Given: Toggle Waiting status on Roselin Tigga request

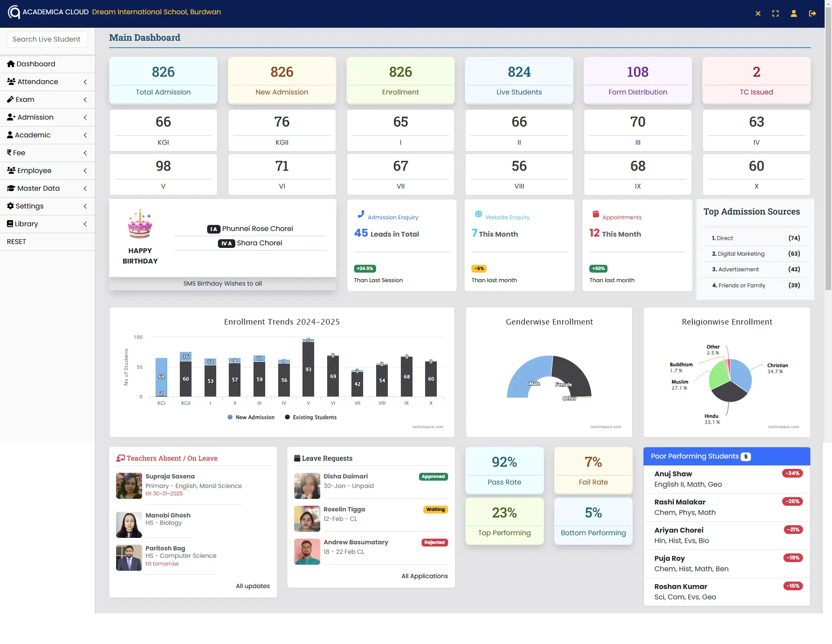Looking at the screenshot, I should click(435, 509).
